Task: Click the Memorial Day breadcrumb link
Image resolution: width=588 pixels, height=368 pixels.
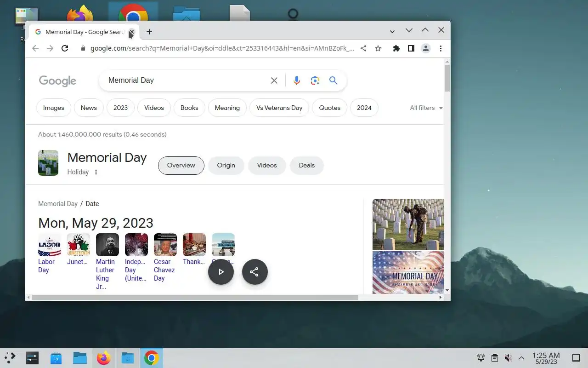Action: pos(58,204)
